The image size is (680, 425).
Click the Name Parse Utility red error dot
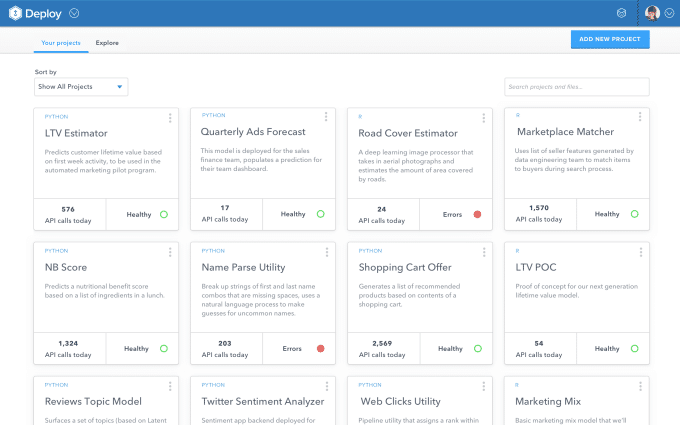click(320, 348)
